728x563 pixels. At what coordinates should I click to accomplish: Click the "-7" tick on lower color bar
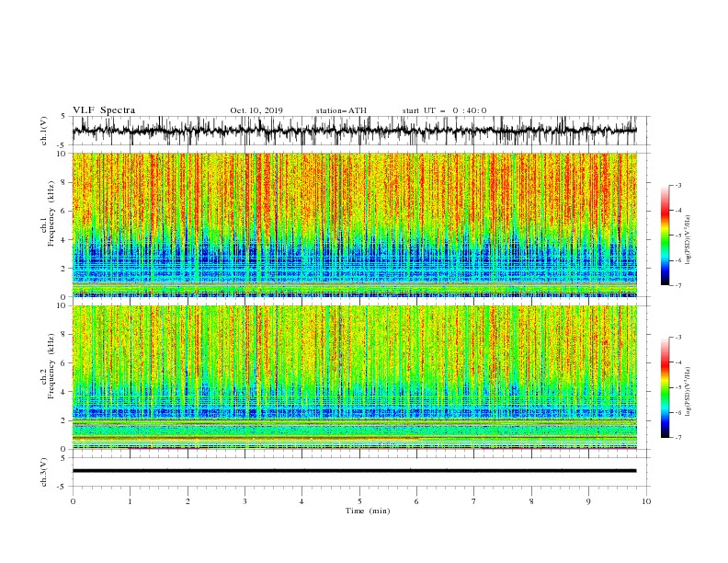point(678,437)
